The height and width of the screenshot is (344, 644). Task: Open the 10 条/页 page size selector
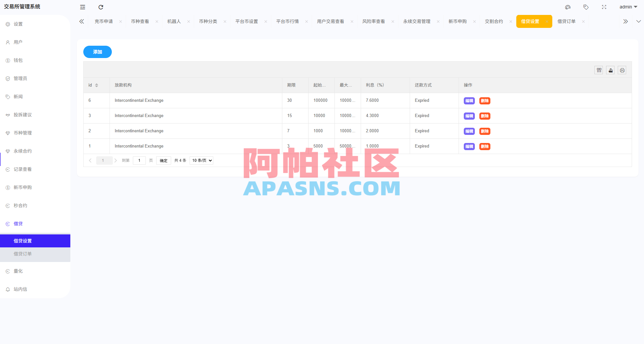point(201,160)
